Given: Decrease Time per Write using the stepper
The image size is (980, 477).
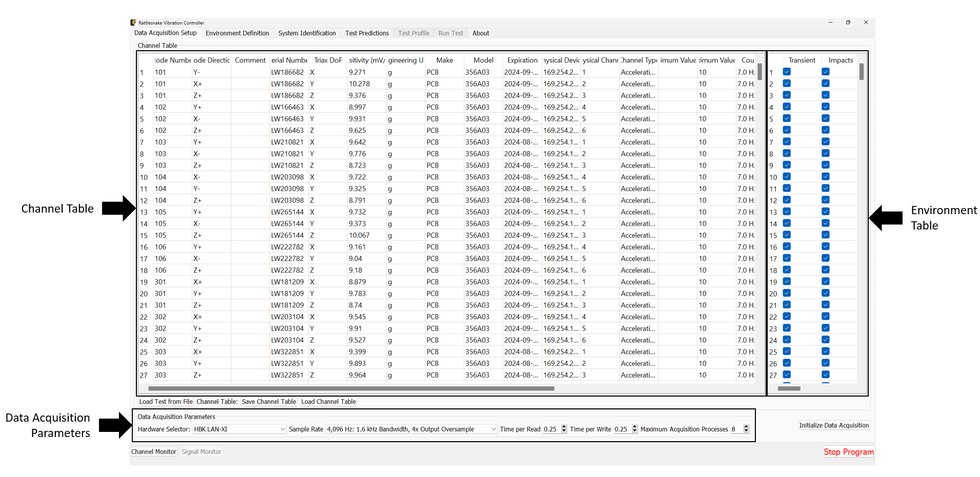Looking at the screenshot, I should coord(634,431).
